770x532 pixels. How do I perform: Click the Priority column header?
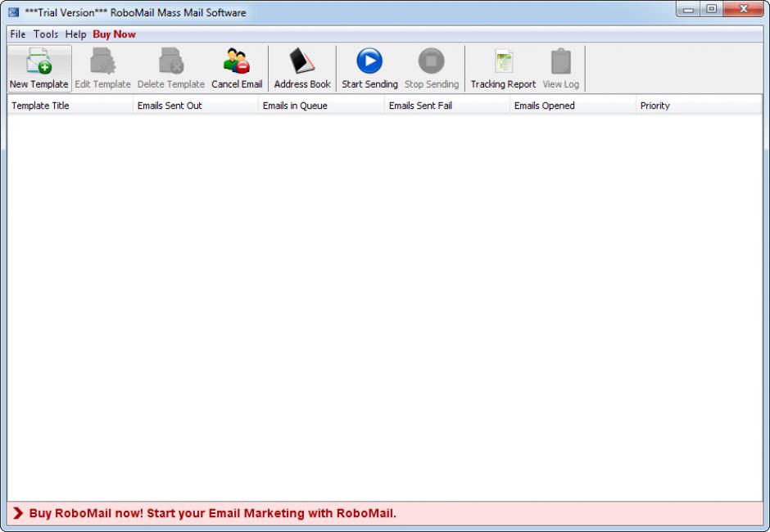pyautogui.click(x=655, y=106)
